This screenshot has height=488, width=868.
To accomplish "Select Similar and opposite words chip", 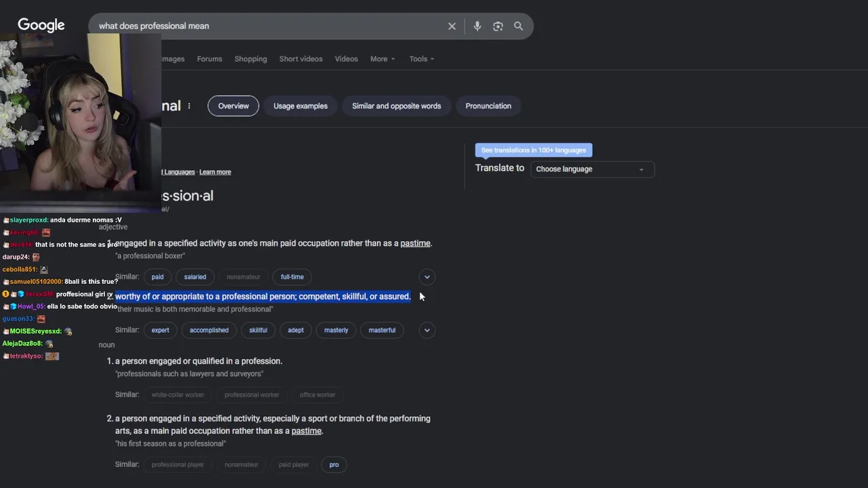I will click(396, 106).
